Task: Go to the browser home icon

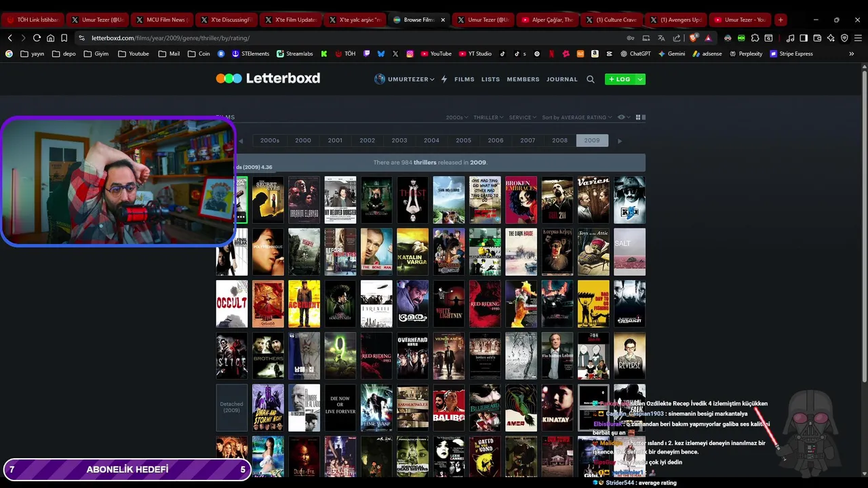Action: click(50, 38)
